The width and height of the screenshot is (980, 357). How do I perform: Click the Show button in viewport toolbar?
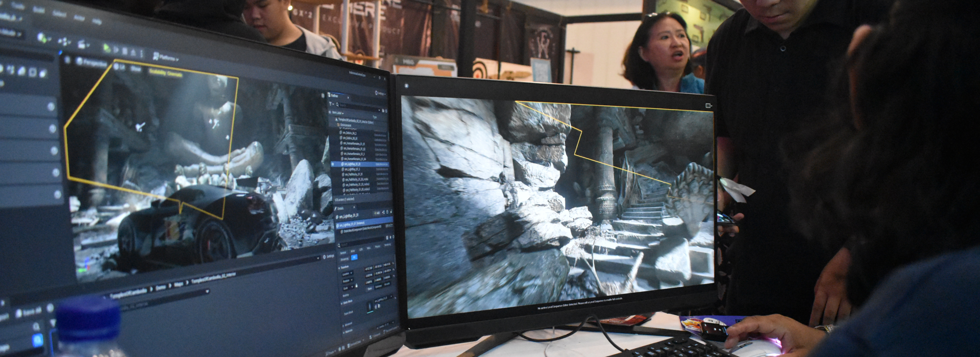point(136,68)
